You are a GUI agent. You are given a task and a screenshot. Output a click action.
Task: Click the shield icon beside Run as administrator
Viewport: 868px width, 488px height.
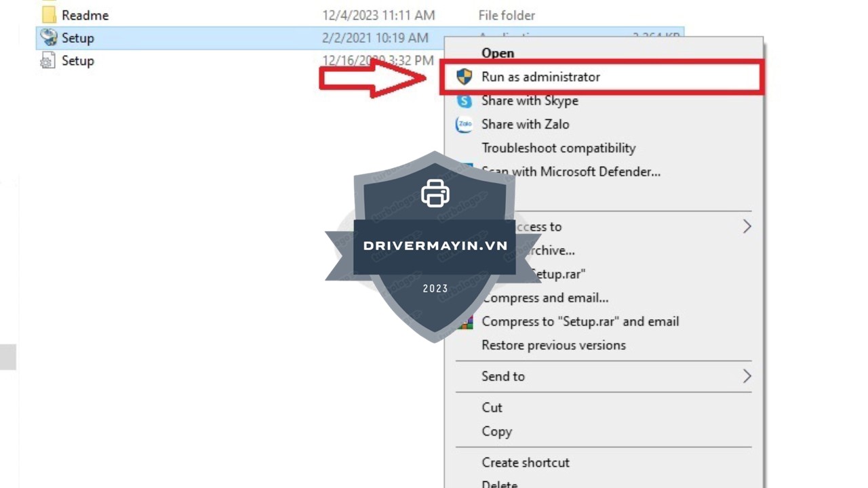point(464,77)
